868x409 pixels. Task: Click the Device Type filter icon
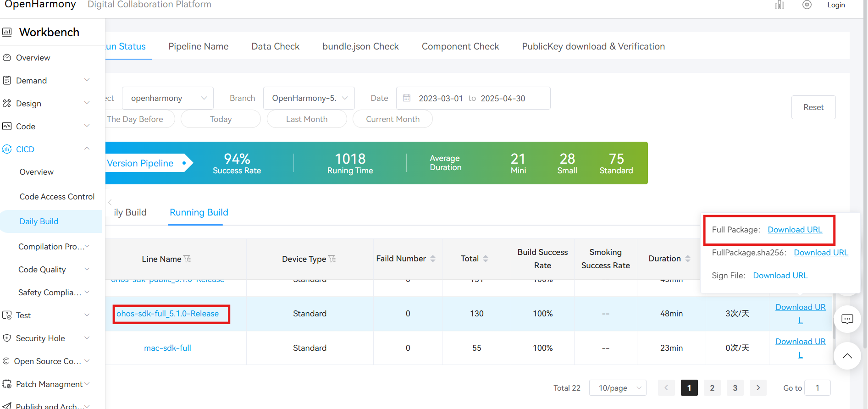tap(332, 259)
